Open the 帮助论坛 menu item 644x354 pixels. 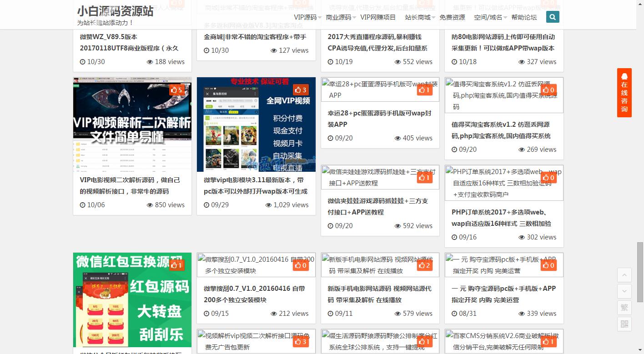pyautogui.click(x=524, y=17)
